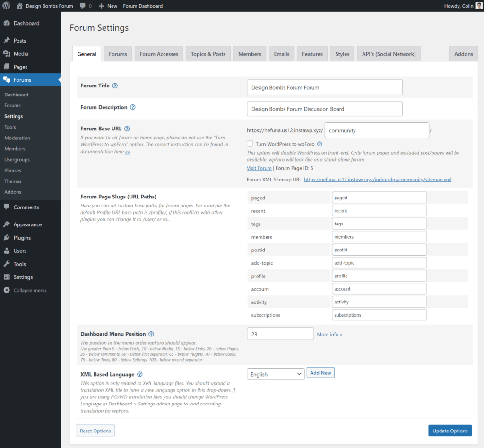Open the English language dropdown

pos(276,374)
